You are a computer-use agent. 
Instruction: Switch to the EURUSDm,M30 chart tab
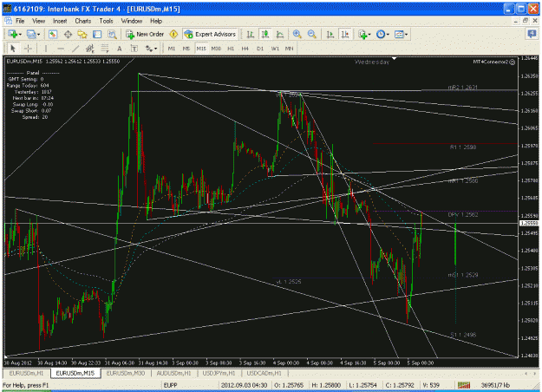126,373
